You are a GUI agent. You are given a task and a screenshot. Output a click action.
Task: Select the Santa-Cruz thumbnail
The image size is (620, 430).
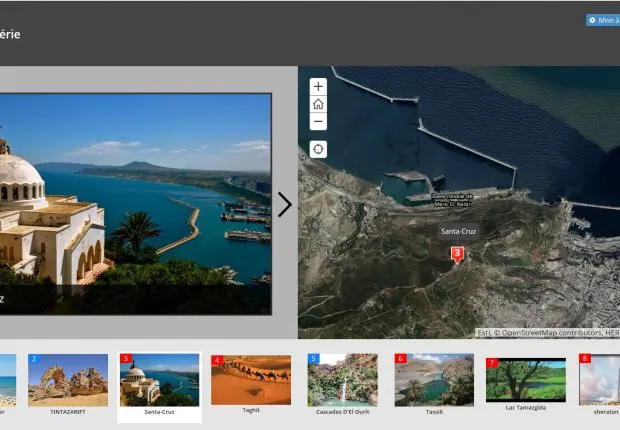tap(159, 380)
